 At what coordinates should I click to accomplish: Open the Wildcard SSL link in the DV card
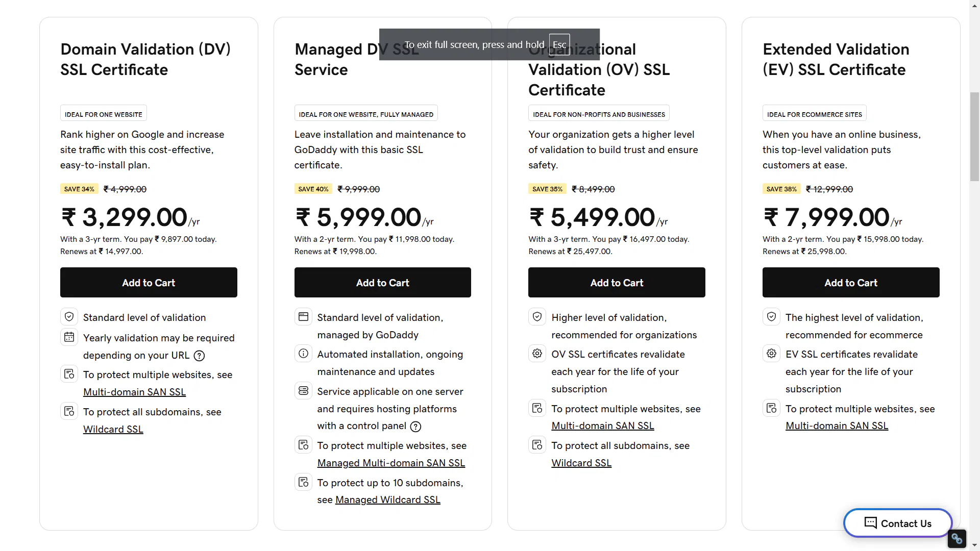coord(113,430)
